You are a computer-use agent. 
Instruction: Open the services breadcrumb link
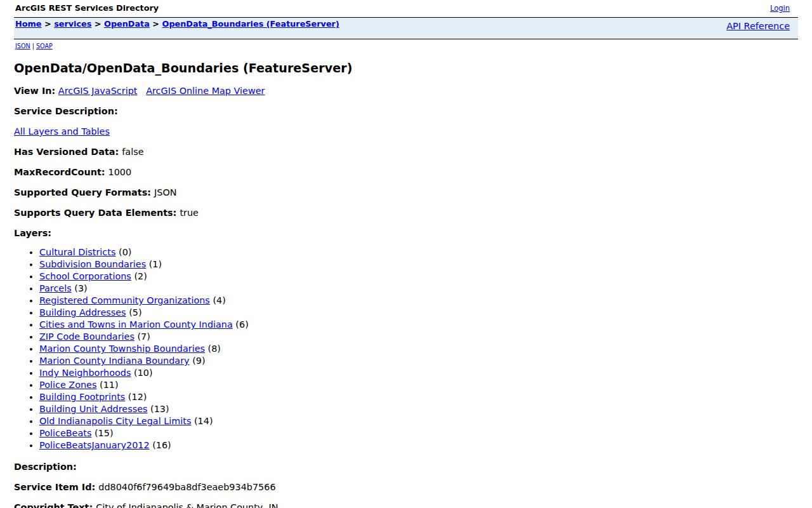point(73,24)
